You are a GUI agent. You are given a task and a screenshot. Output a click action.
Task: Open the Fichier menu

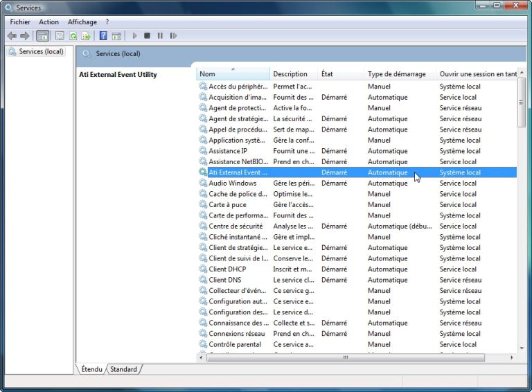point(20,22)
